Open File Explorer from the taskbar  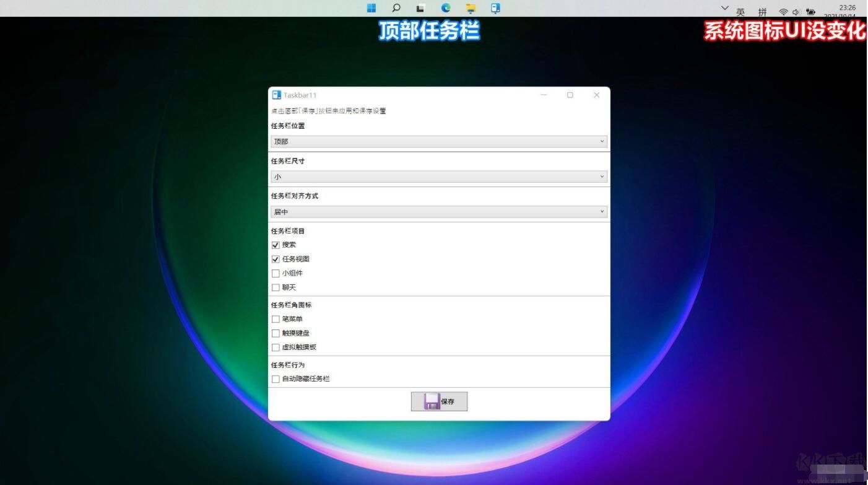coord(471,8)
